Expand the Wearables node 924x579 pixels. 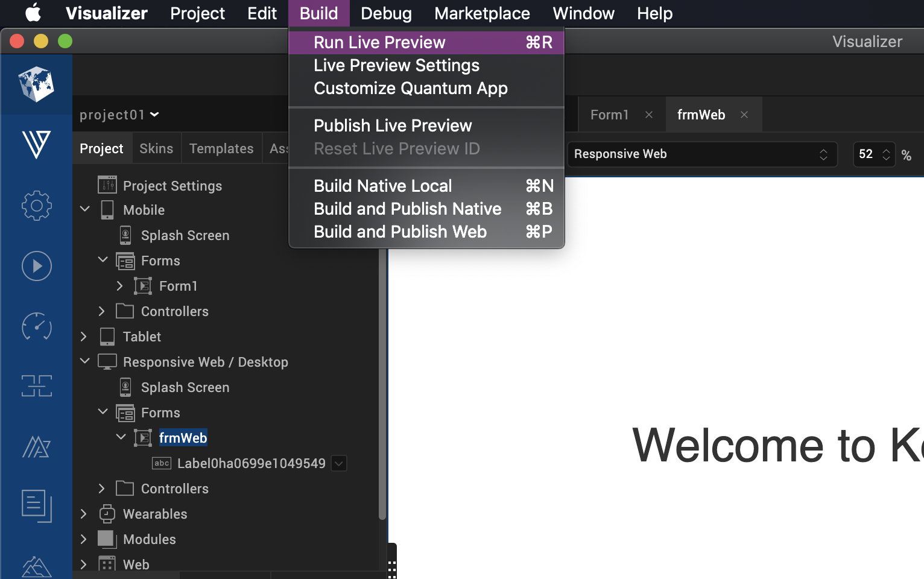coord(83,514)
